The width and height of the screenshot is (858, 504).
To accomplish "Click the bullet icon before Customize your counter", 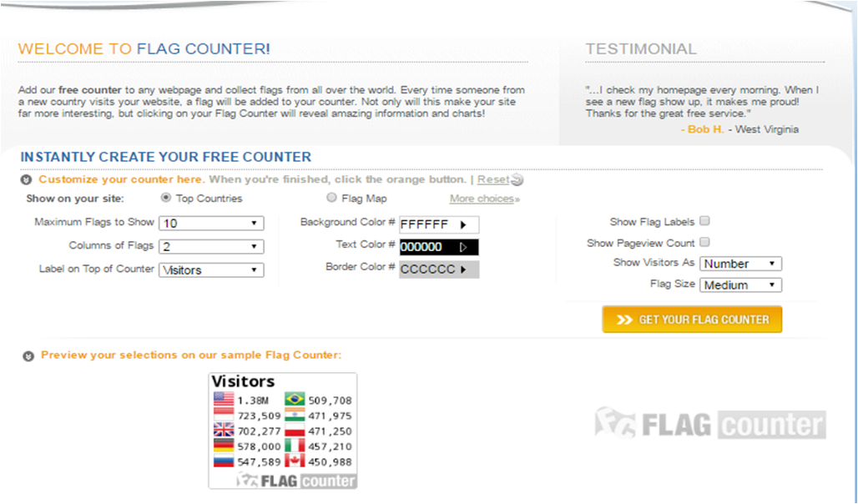I will [26, 179].
